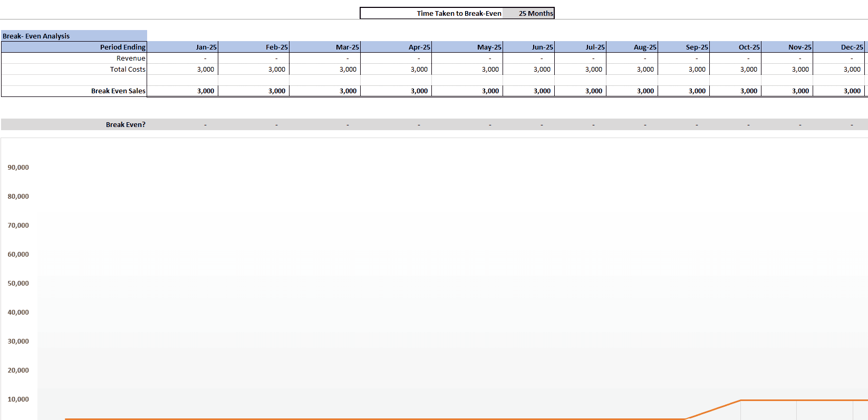Click the 80,000 chart axis label

(x=18, y=196)
